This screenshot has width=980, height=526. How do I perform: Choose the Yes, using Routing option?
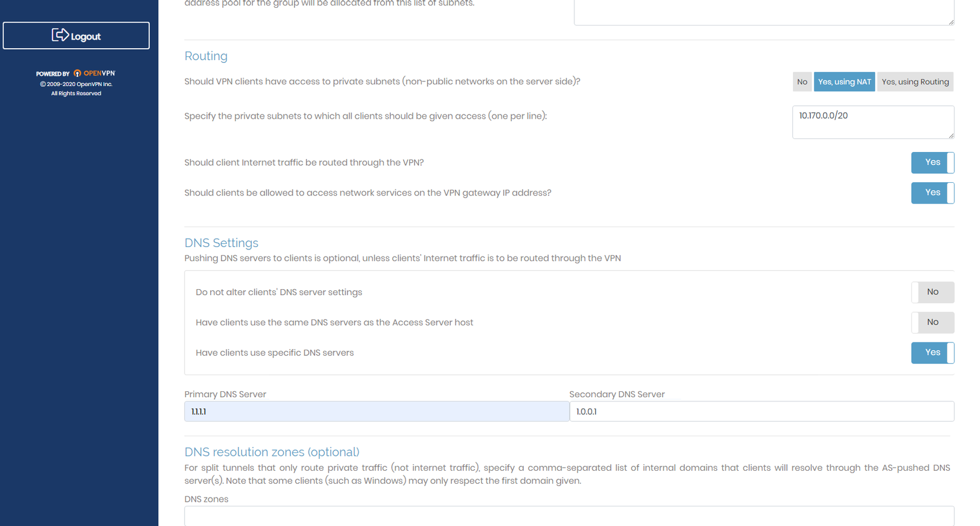(915, 82)
